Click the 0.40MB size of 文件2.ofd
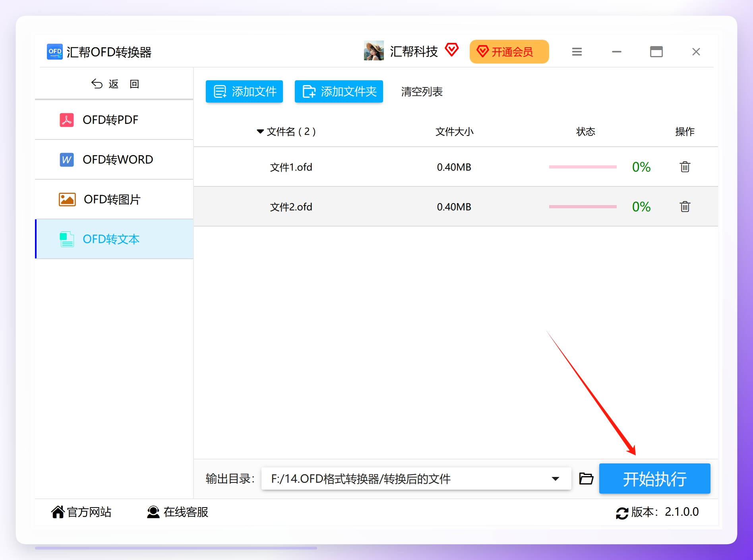 (x=454, y=207)
